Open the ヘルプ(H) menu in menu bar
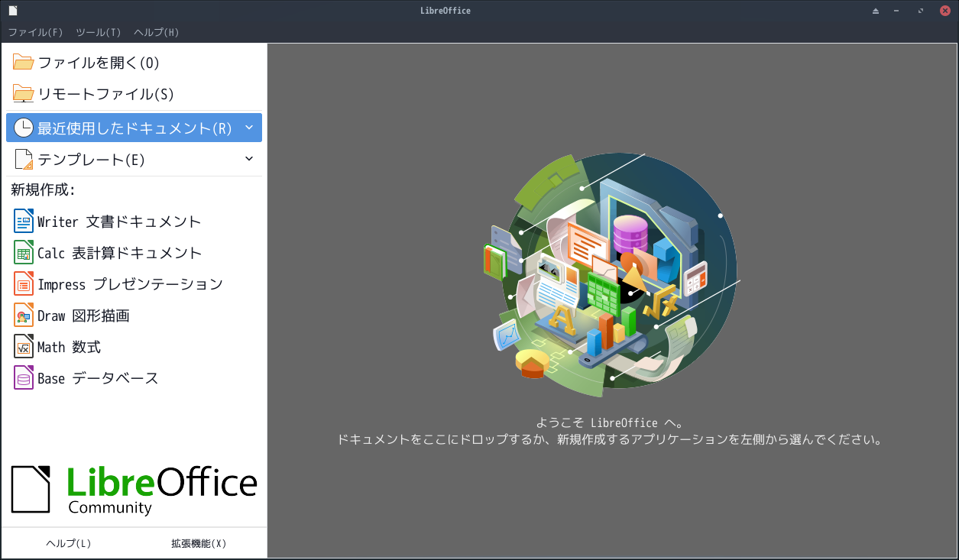 pos(157,32)
